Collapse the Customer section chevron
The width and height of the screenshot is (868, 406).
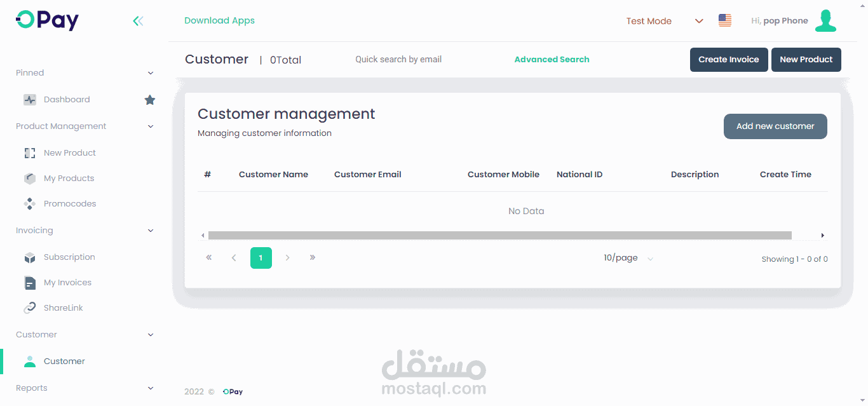coord(151,335)
